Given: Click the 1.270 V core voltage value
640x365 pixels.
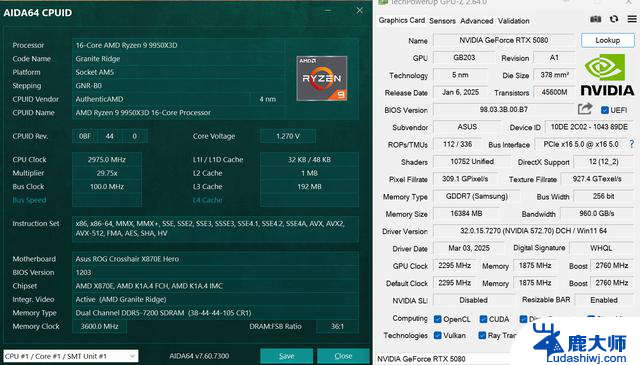Looking at the screenshot, I should 288,136.
